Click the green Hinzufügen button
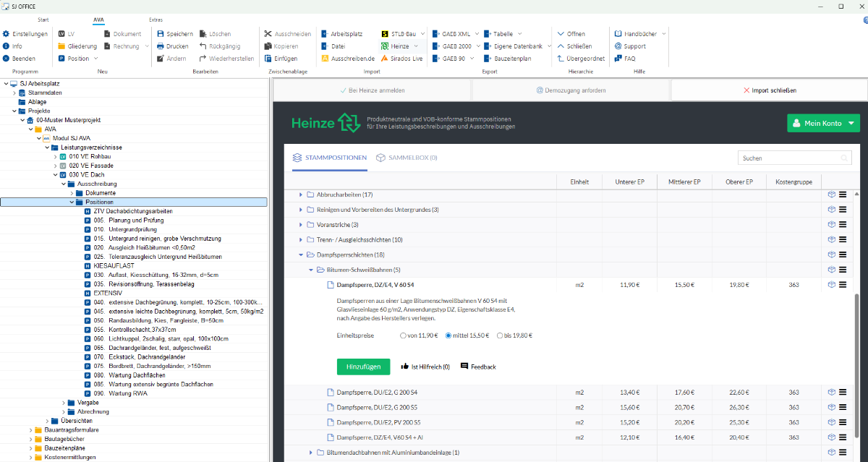The height and width of the screenshot is (462, 868). pos(363,367)
